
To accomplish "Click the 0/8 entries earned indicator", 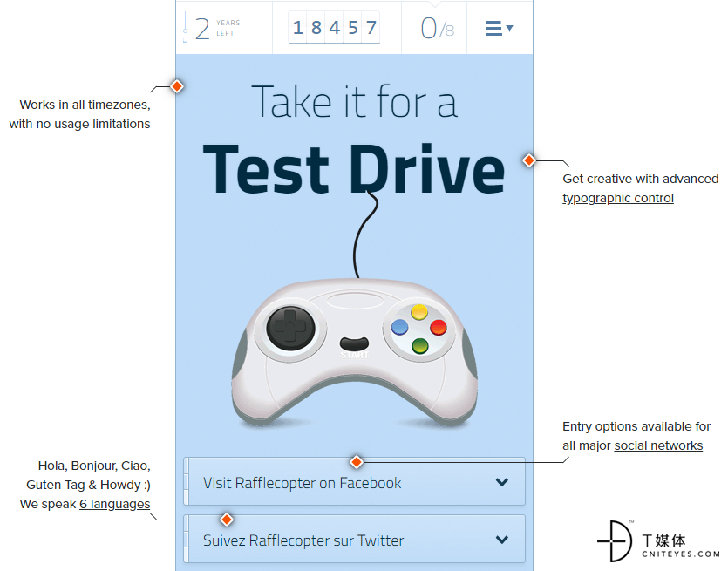I will (437, 28).
